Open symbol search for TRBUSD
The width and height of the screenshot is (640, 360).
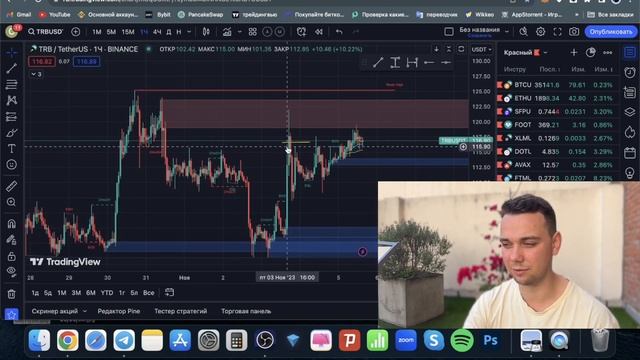[x=45, y=32]
